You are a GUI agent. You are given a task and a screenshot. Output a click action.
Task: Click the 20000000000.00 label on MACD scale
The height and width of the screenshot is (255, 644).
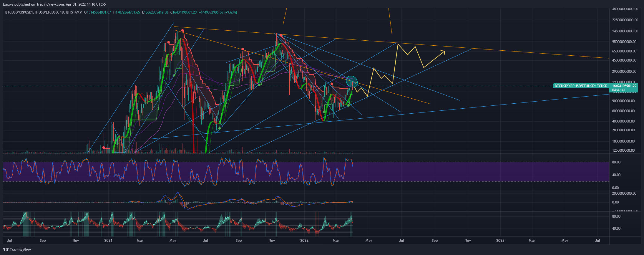624,193
